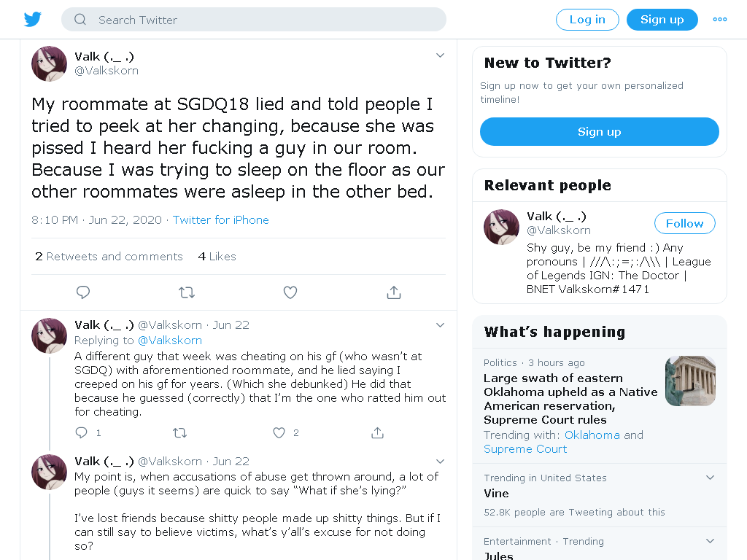
Task: Focus the Search Twitter field
Action: (x=253, y=20)
